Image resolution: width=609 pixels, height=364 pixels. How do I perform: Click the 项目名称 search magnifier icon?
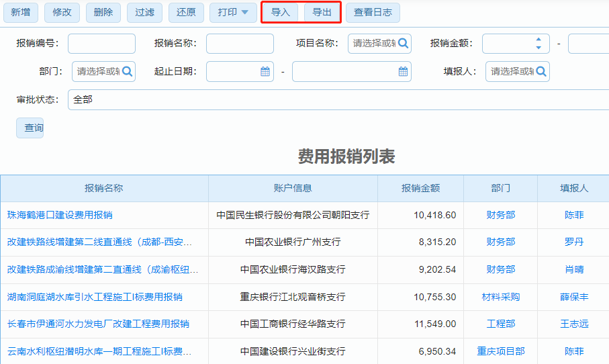pos(403,44)
